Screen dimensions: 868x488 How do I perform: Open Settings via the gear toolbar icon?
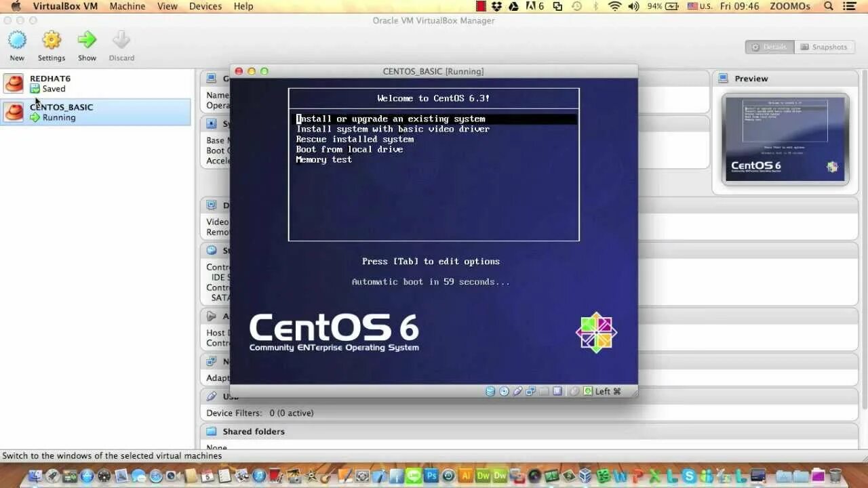click(x=52, y=40)
